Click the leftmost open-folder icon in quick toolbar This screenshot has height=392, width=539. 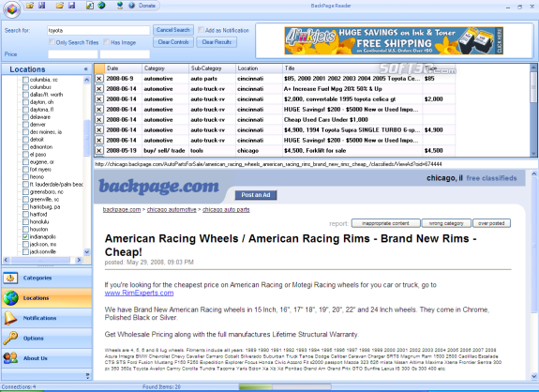pos(30,6)
